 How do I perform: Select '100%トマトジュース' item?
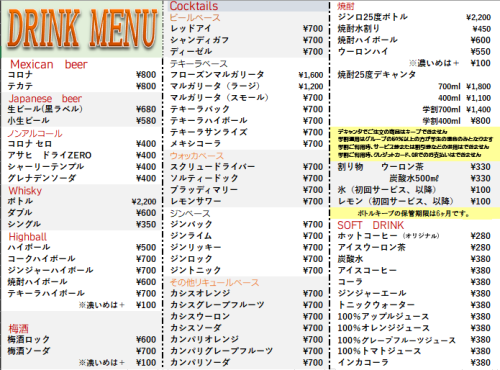pyautogui.click(x=379, y=351)
